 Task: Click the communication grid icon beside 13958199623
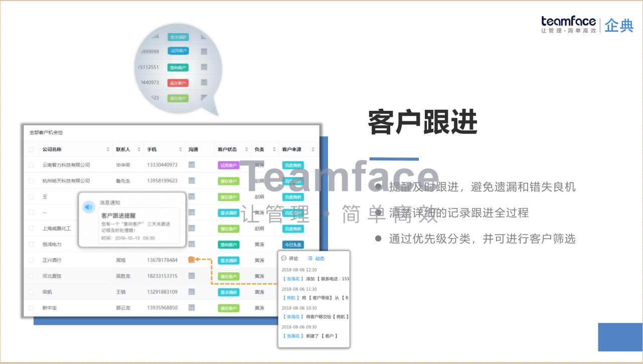tap(192, 181)
